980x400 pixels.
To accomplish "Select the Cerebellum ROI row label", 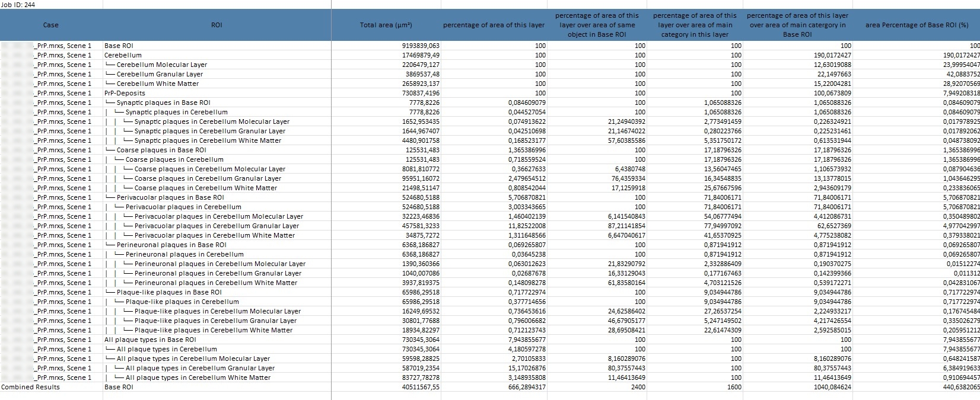I will [123, 55].
